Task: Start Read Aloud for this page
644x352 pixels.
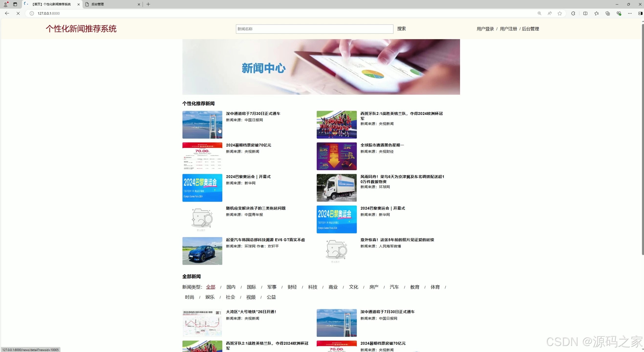Action: [x=549, y=13]
